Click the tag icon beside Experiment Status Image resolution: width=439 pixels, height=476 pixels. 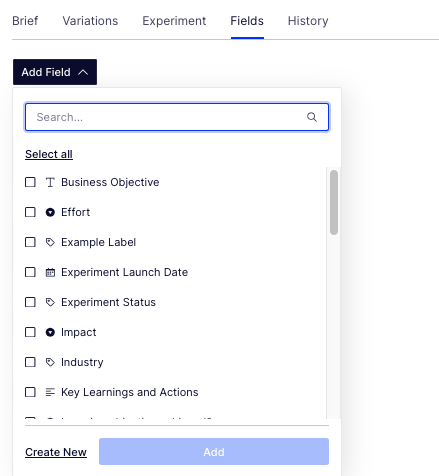(50, 302)
